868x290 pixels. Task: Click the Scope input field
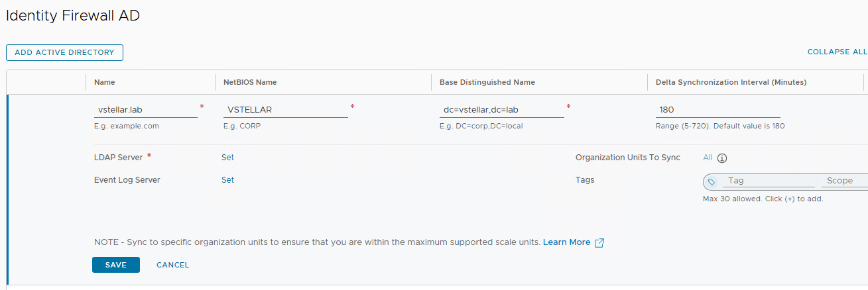[843, 181]
